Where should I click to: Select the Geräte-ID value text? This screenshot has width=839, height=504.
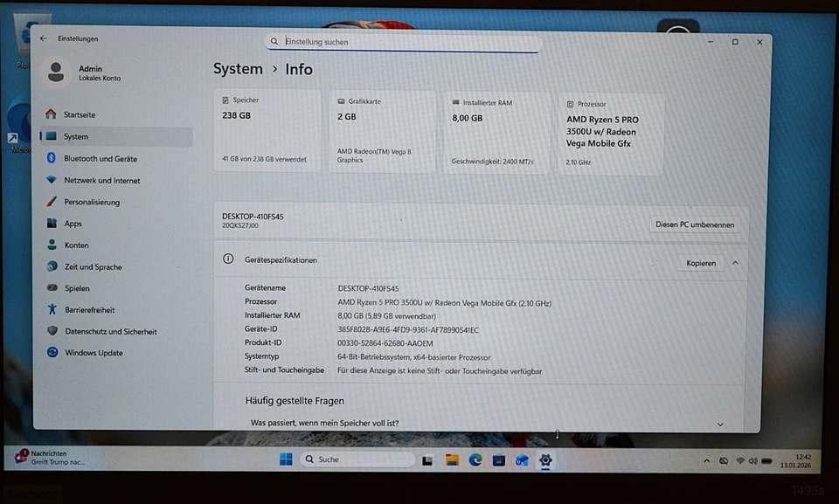[408, 330]
